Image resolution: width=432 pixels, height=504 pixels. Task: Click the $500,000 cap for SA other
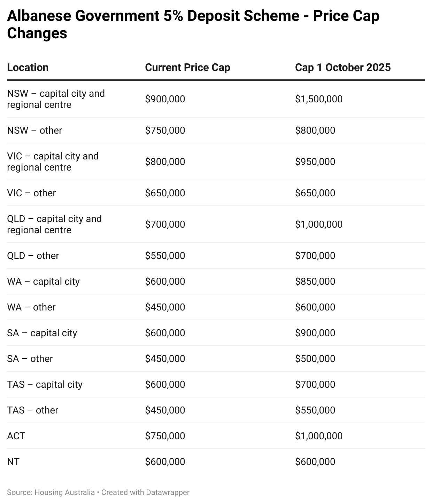pos(315,359)
